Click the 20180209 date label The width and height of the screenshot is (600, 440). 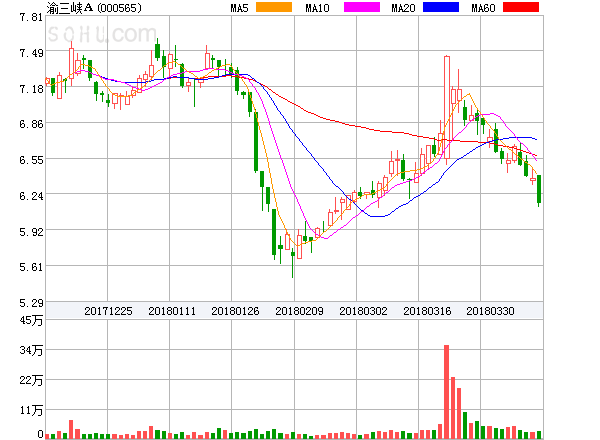tap(299, 311)
